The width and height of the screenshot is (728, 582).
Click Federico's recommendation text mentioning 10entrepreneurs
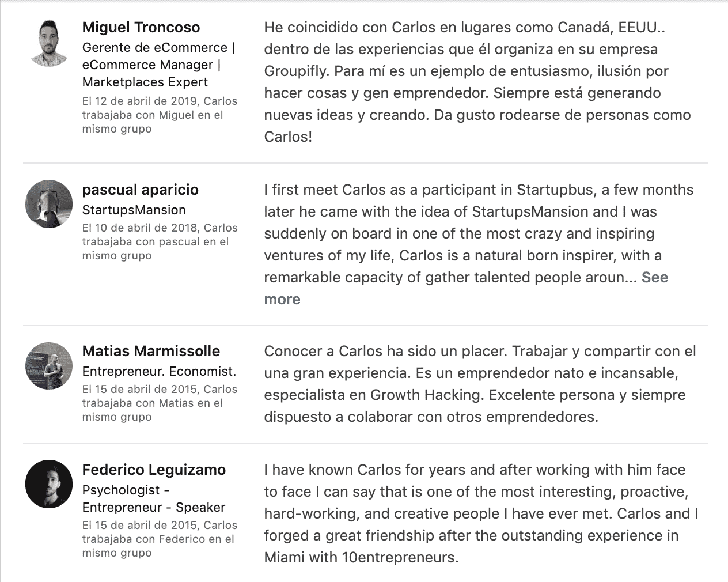481,513
